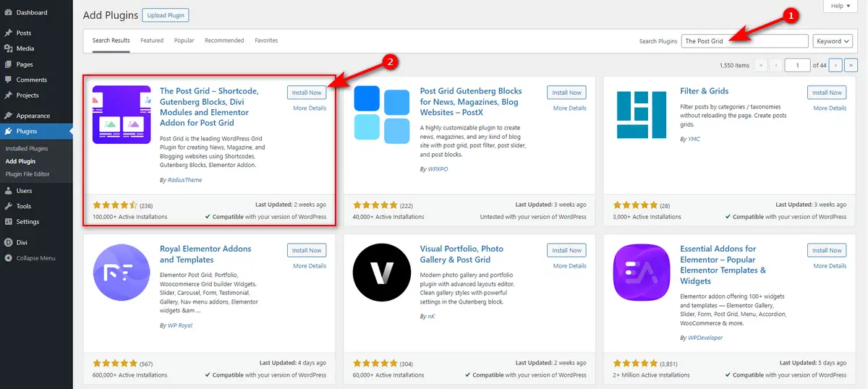Click the Tools wrench icon
The width and height of the screenshot is (868, 389).
pos(8,206)
